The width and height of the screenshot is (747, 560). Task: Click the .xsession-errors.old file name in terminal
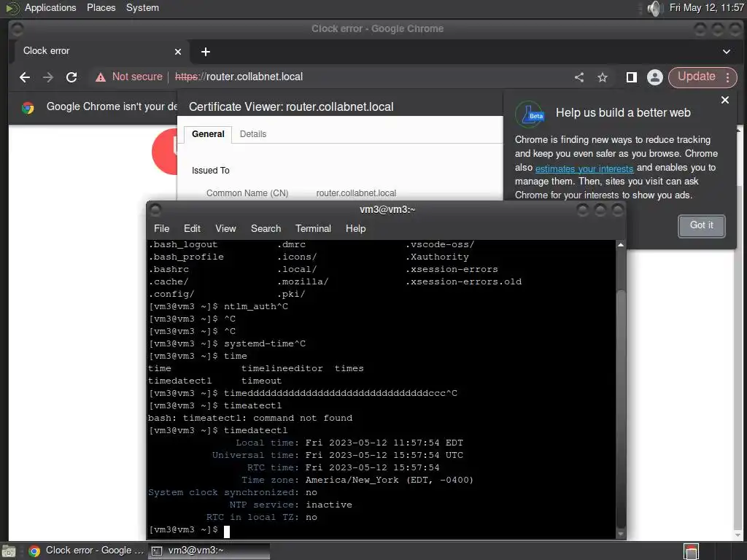coord(463,282)
